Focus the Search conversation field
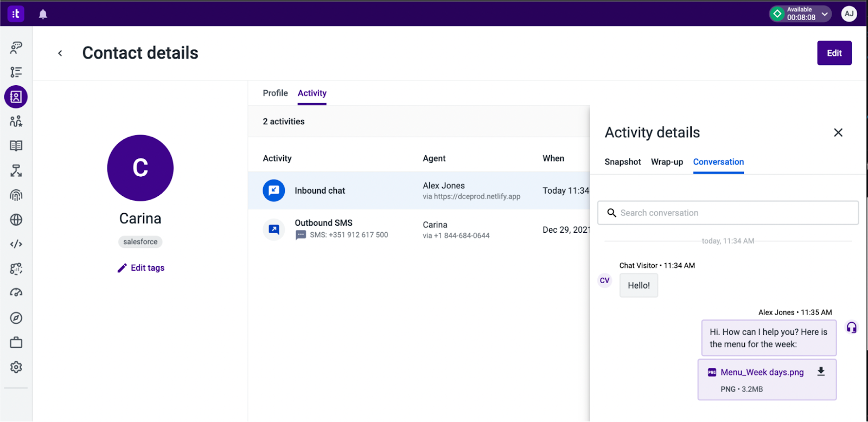This screenshot has height=422, width=868. (x=728, y=213)
